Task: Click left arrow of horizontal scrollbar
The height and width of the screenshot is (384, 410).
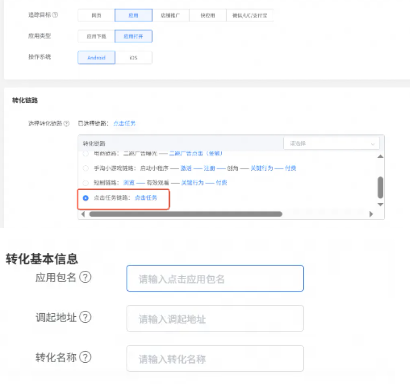Action: (83, 214)
